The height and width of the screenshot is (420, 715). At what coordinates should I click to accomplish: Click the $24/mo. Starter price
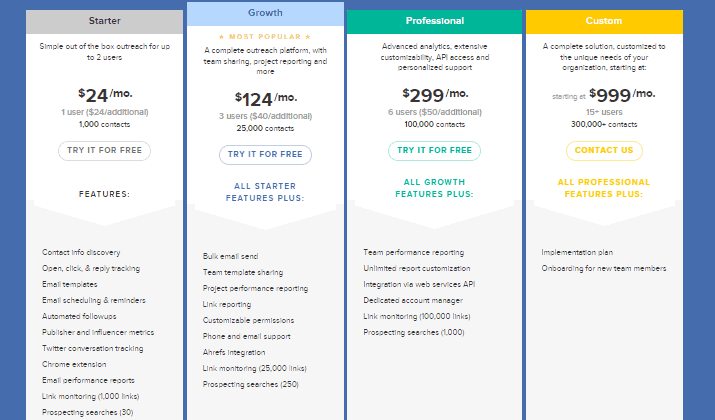(x=105, y=95)
